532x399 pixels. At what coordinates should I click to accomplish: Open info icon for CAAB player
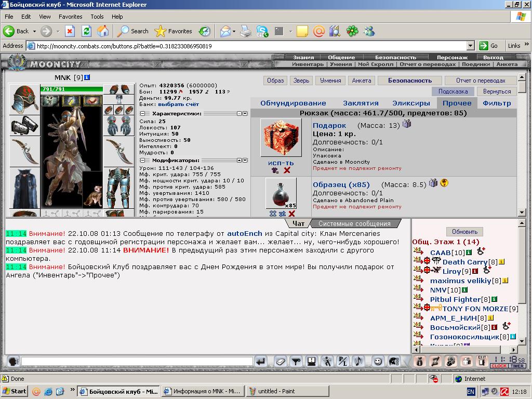pyautogui.click(x=469, y=252)
